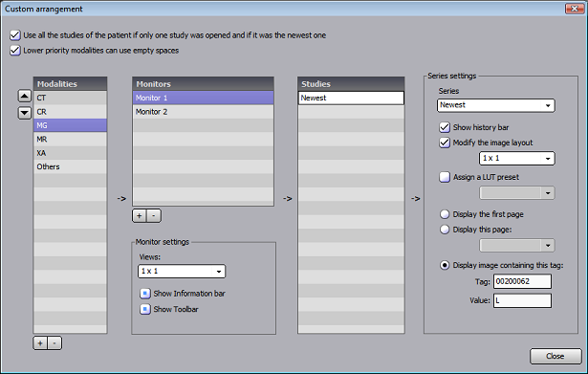Choose Display this page radio option
The image size is (588, 374).
click(445, 230)
